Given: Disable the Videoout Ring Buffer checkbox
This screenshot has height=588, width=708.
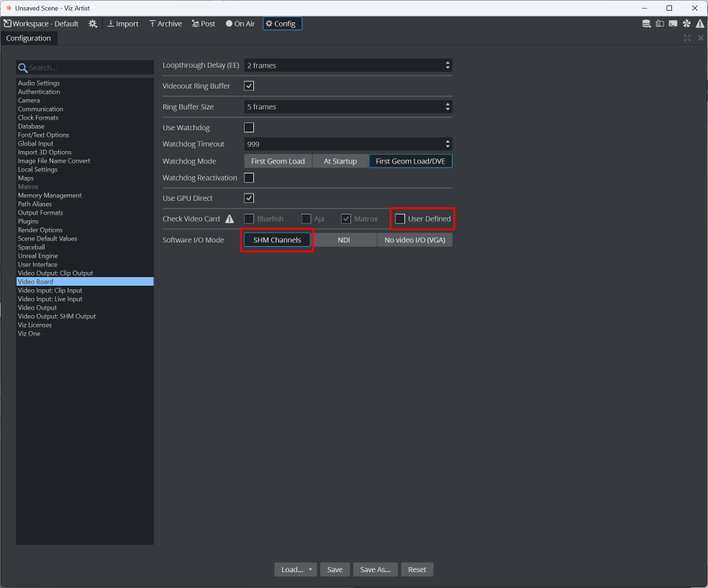Looking at the screenshot, I should 250,86.
